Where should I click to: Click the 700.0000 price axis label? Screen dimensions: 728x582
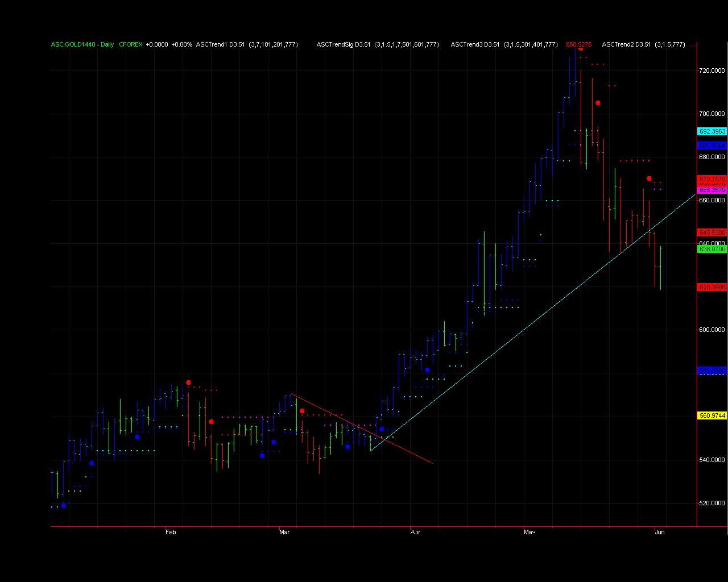(x=712, y=114)
